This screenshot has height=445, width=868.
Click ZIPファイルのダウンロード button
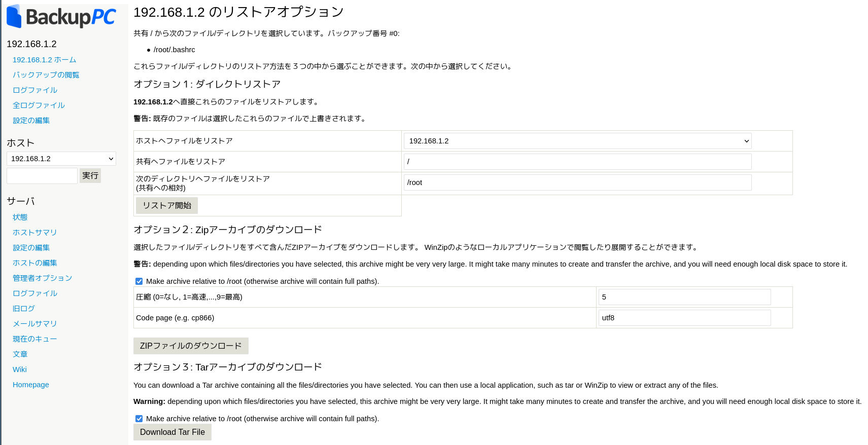click(x=191, y=346)
